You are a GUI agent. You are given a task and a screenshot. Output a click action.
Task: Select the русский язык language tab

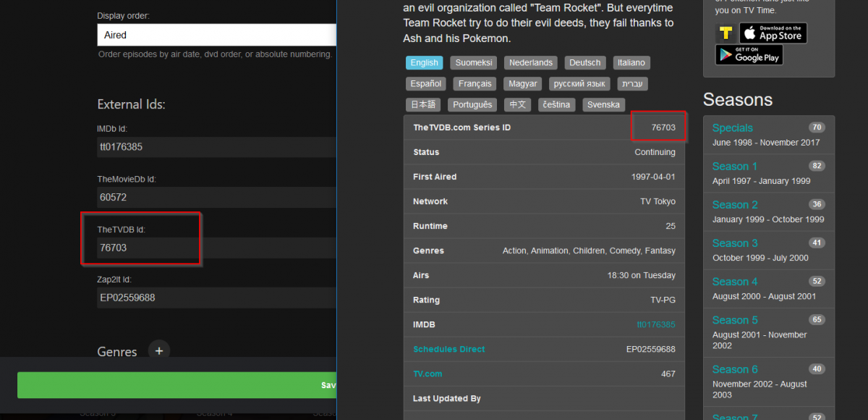pos(579,84)
